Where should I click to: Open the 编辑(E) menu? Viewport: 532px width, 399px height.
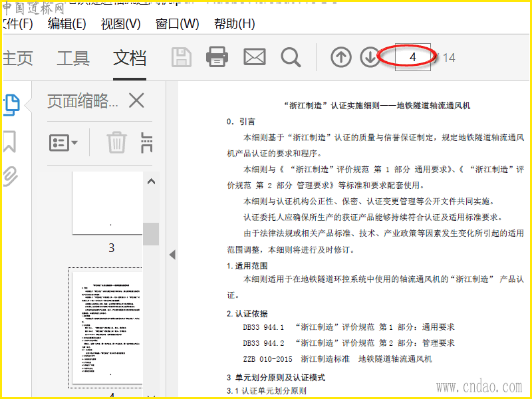click(67, 24)
